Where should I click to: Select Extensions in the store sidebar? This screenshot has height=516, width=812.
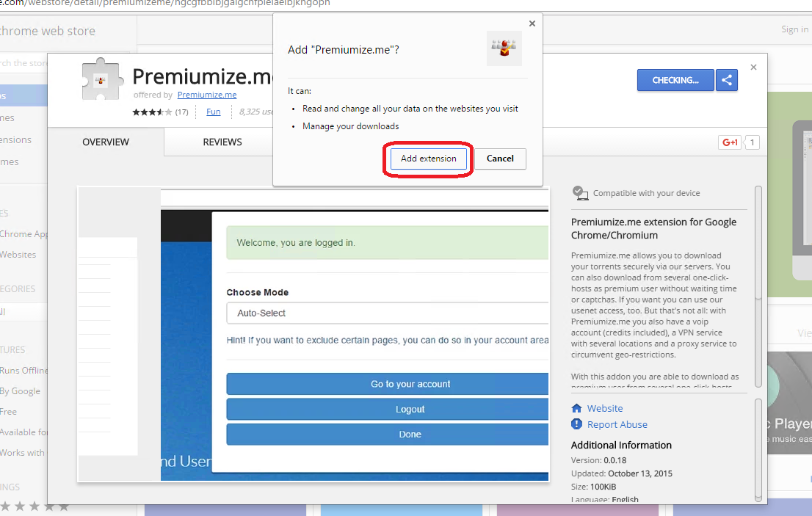(x=15, y=139)
